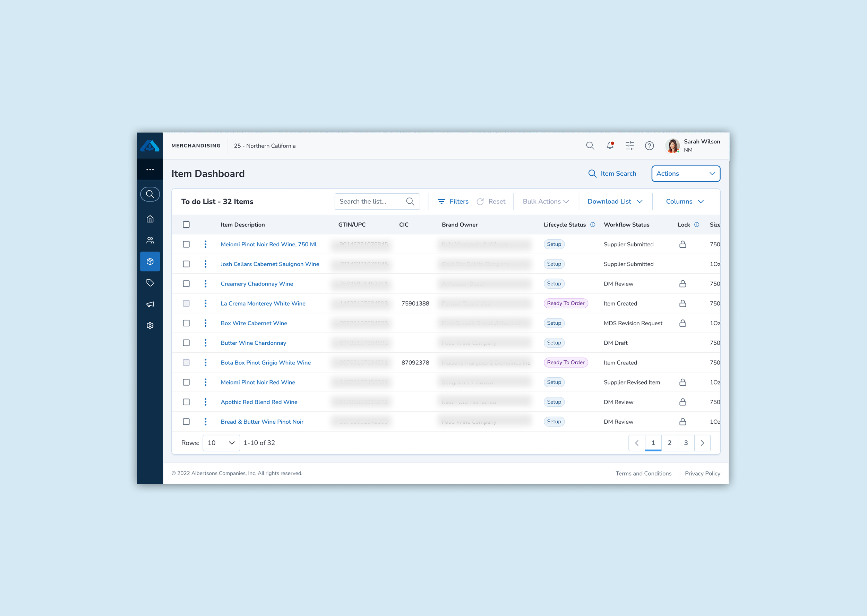Image resolution: width=867 pixels, height=616 pixels.
Task: Click the Filters button
Action: pyautogui.click(x=453, y=201)
